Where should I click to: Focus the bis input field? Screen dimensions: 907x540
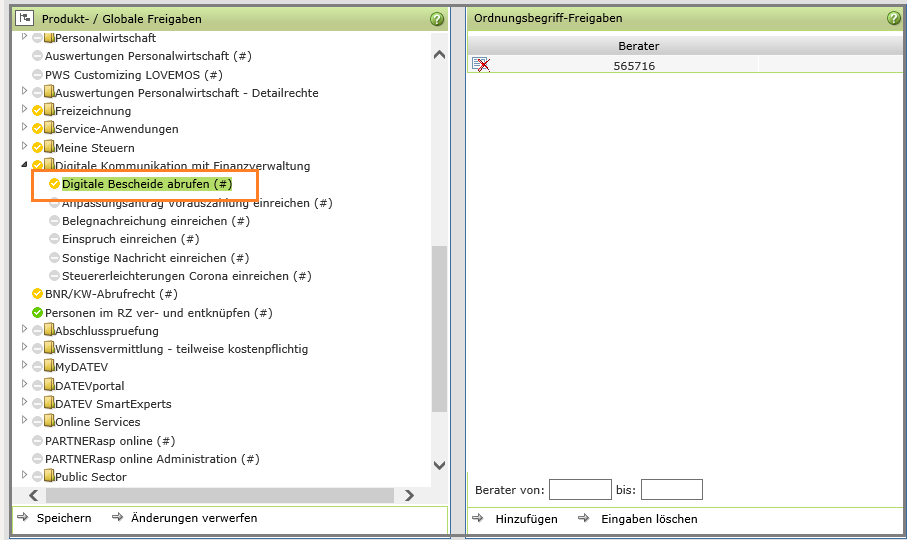coord(672,490)
